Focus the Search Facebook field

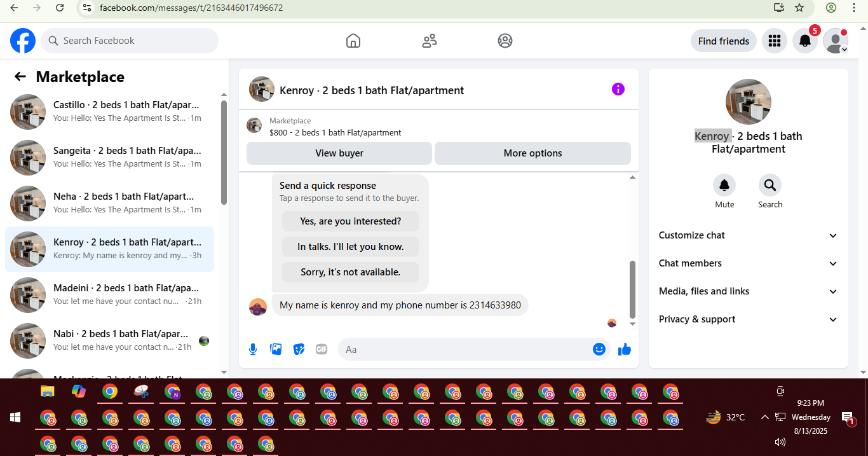click(130, 41)
